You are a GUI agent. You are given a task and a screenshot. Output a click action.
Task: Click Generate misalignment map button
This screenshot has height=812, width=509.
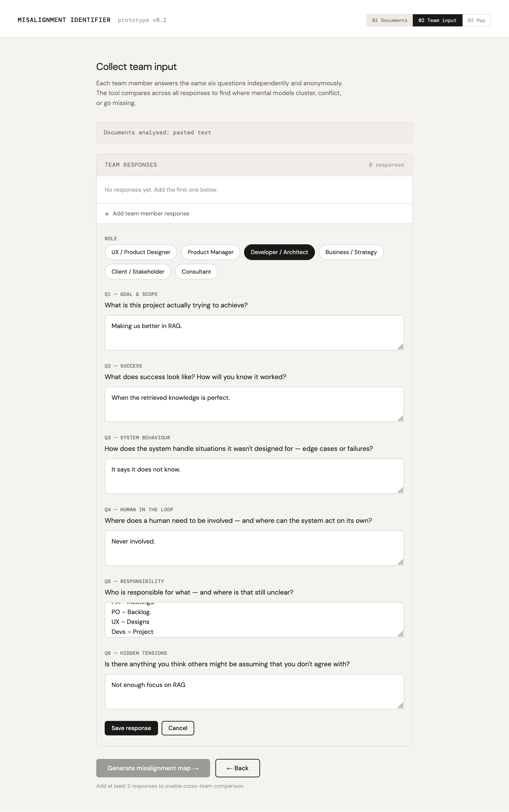pyautogui.click(x=153, y=768)
